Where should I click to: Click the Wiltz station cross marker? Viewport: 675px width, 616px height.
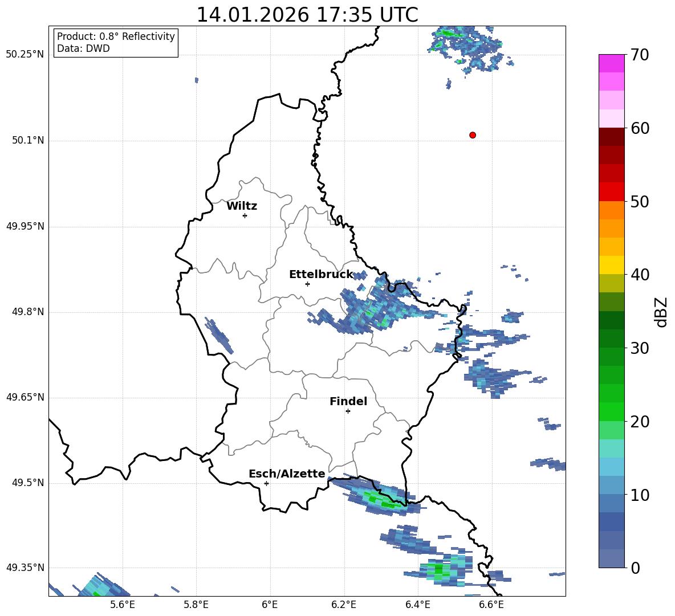pyautogui.click(x=245, y=215)
